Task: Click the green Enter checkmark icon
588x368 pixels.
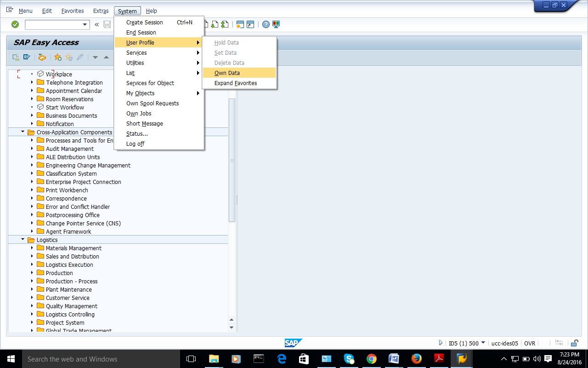Action: click(15, 24)
